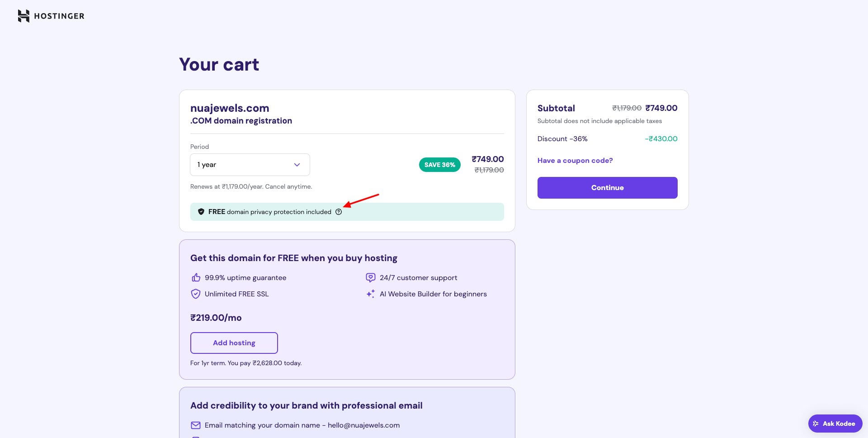868x438 pixels.
Task: Click the nuajewels.com domain title
Action: (x=230, y=108)
